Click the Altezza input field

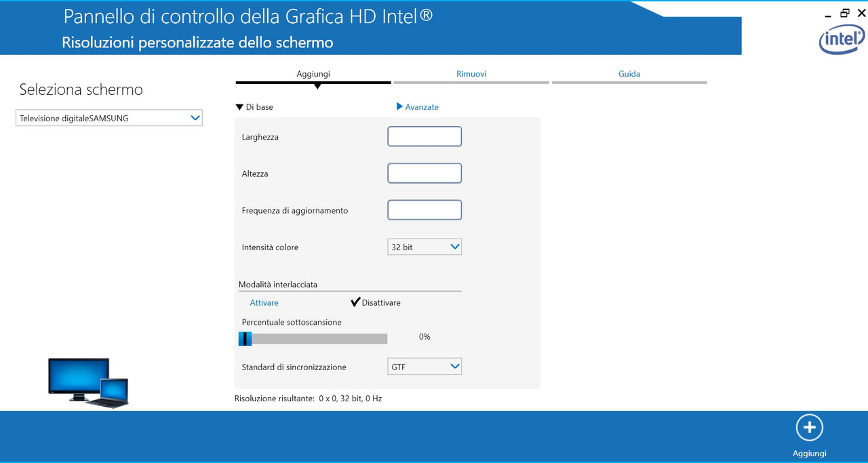[x=425, y=173]
